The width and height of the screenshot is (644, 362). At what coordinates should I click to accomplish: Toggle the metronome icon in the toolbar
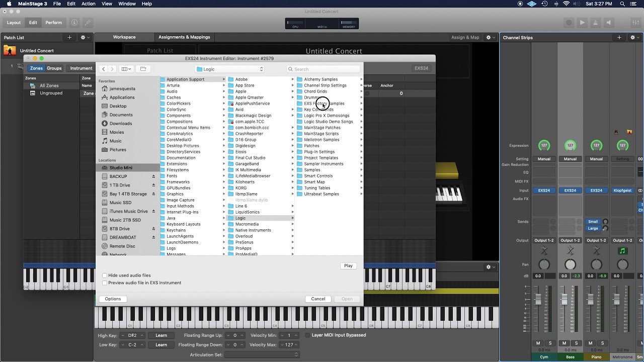(596, 23)
